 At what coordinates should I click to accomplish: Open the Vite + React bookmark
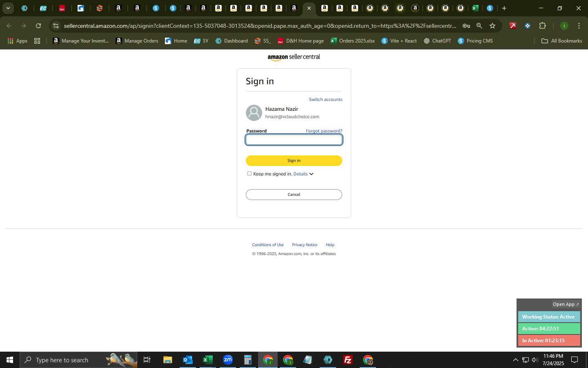[x=399, y=41]
